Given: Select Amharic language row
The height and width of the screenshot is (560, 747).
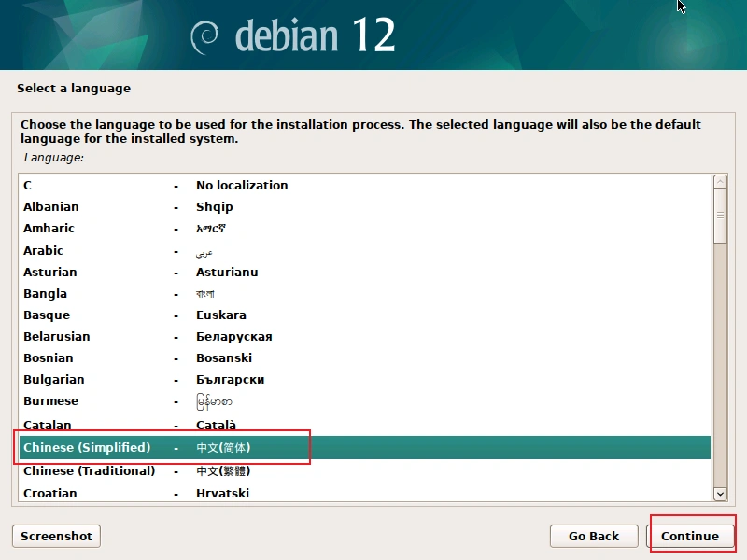Looking at the screenshot, I should (x=365, y=228).
